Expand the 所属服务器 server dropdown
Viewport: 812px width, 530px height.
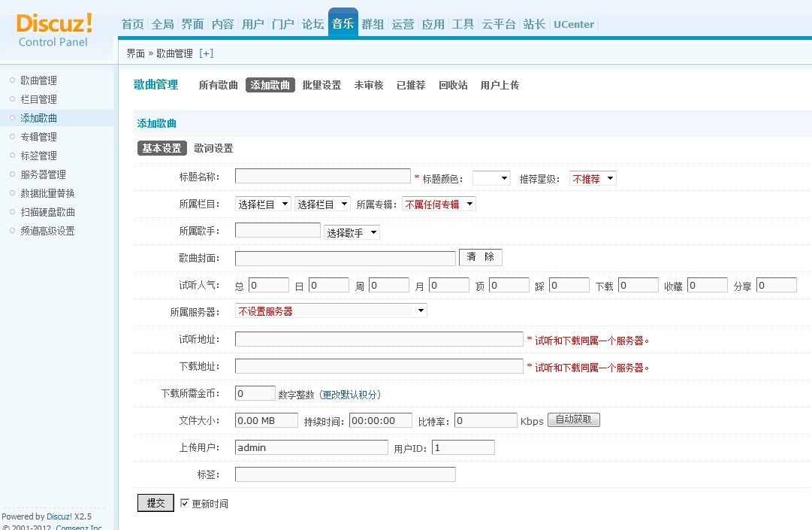pos(331,310)
